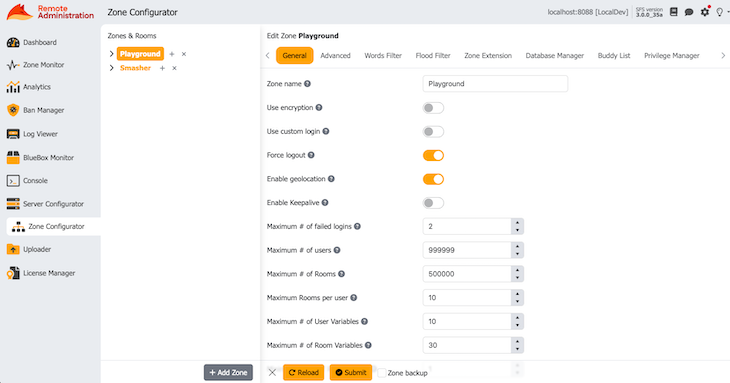Image resolution: width=730 pixels, height=383 pixels.
Task: Open the Database Manager tab
Action: pyautogui.click(x=554, y=55)
